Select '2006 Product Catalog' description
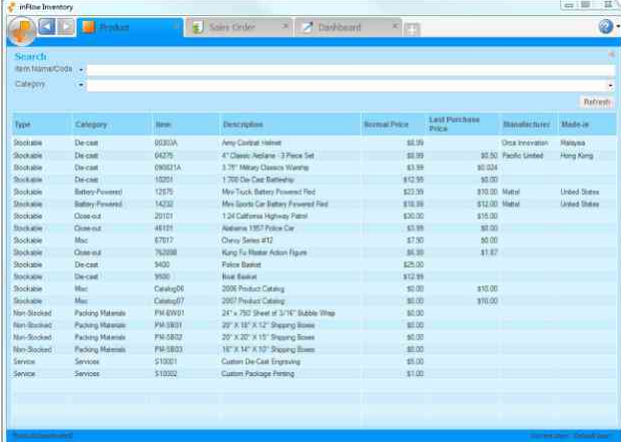621x445 pixels. pos(253,289)
